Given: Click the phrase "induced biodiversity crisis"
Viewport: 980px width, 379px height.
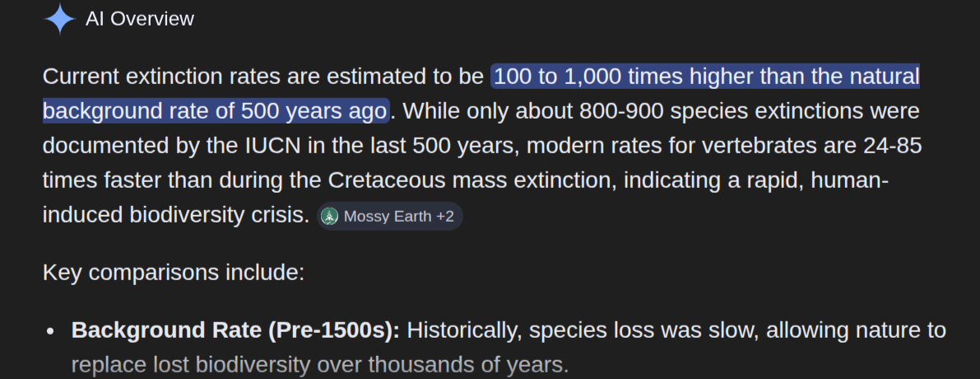Looking at the screenshot, I should pos(177,215).
